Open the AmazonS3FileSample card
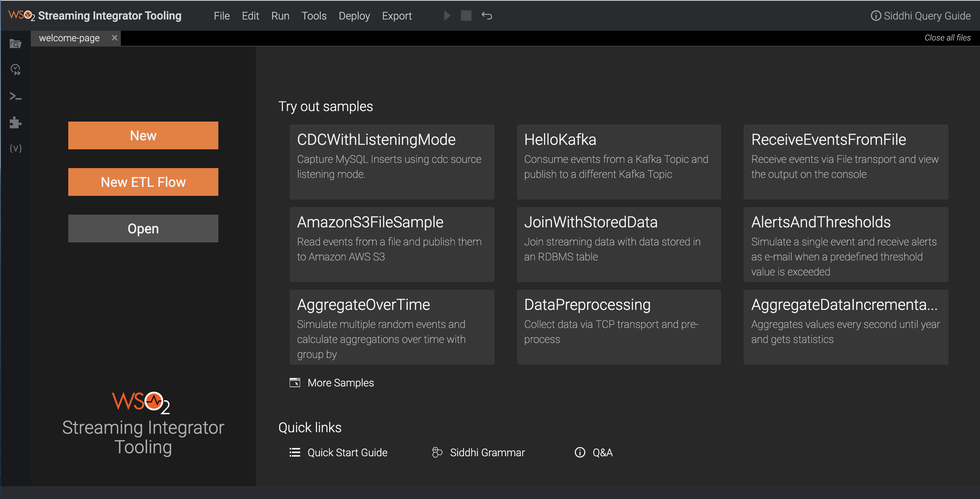The width and height of the screenshot is (980, 499). (392, 245)
